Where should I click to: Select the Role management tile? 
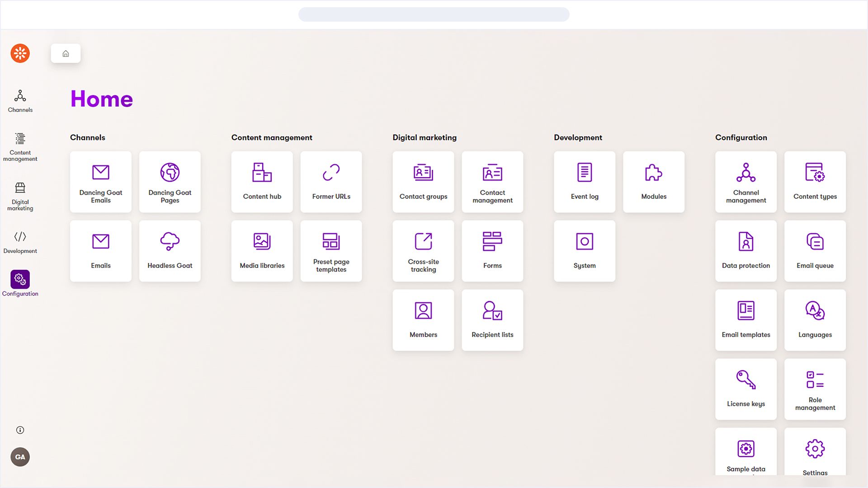pyautogui.click(x=815, y=389)
